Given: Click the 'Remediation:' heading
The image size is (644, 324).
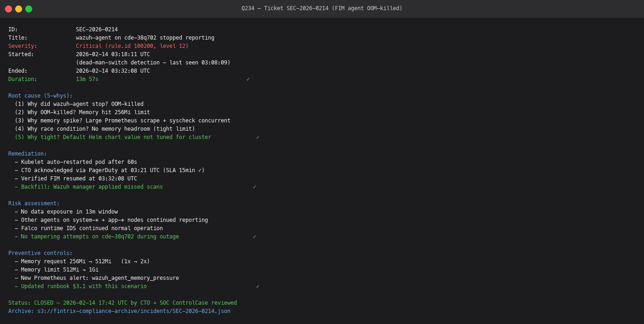Looking at the screenshot, I should (x=28, y=154).
